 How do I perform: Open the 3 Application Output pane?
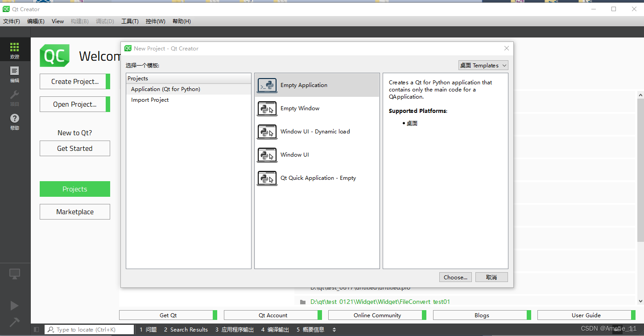click(x=235, y=329)
